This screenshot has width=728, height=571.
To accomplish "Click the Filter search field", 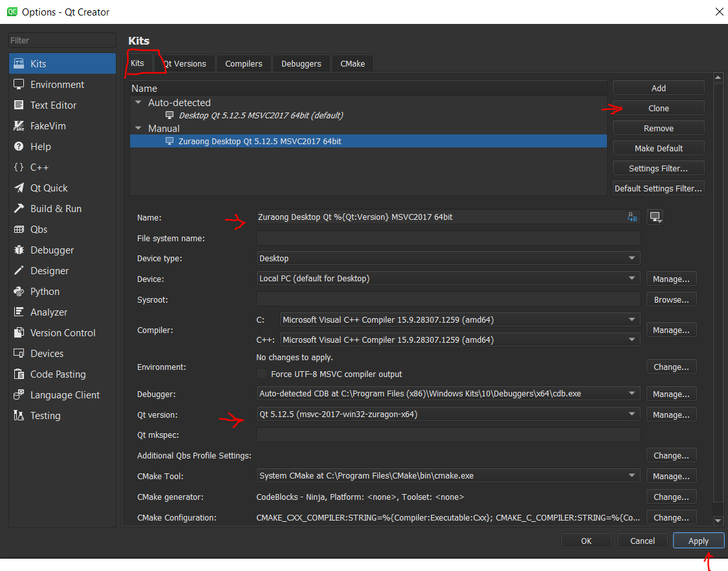I will pyautogui.click(x=62, y=40).
